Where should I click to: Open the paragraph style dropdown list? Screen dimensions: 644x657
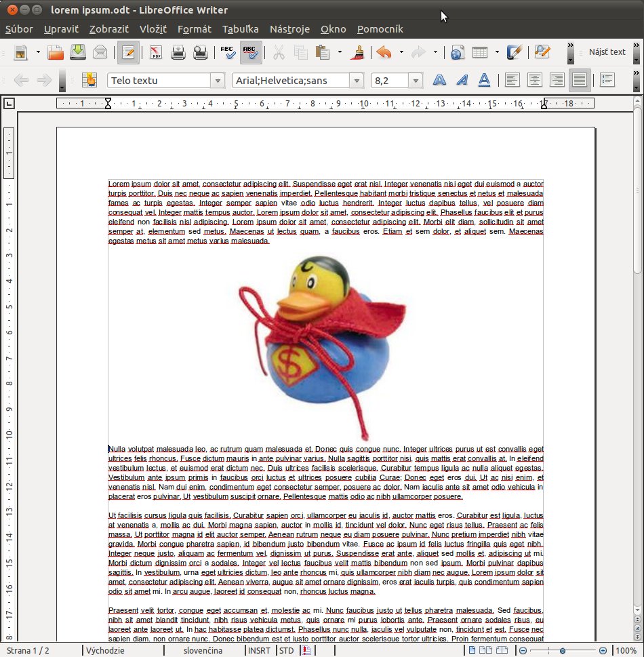pyautogui.click(x=218, y=81)
